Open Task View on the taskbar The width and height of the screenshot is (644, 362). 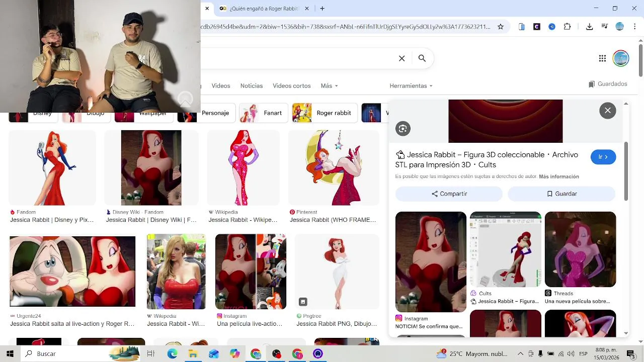(x=150, y=353)
